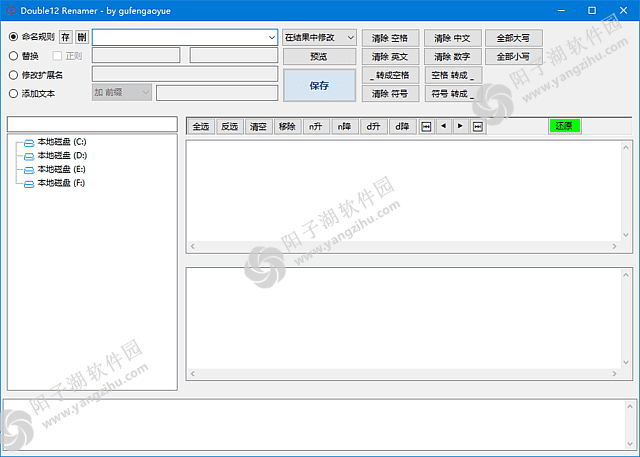Click the 移除 remove button
The width and height of the screenshot is (640, 457).
click(287, 126)
